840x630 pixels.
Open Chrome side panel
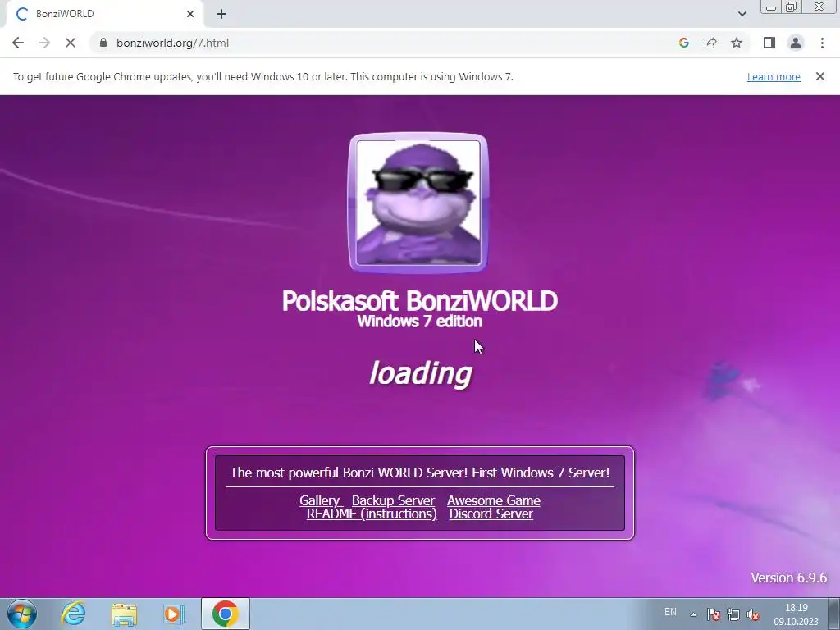click(x=769, y=43)
